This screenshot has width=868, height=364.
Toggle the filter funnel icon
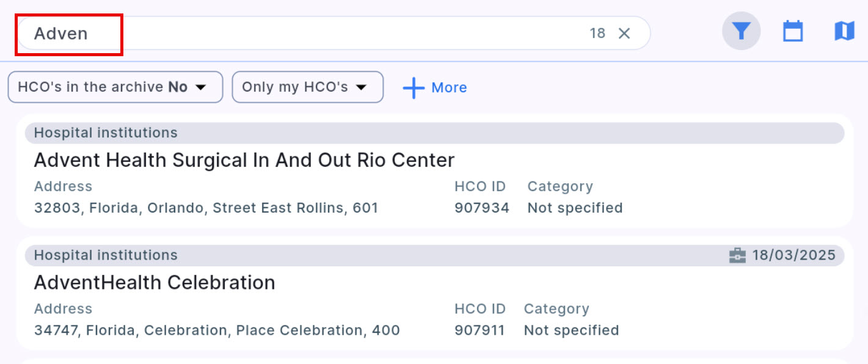pos(741,31)
